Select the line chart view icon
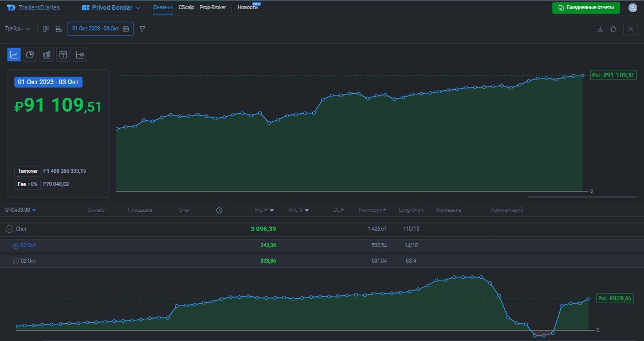Viewport: 644px width, 341px height. (x=14, y=54)
